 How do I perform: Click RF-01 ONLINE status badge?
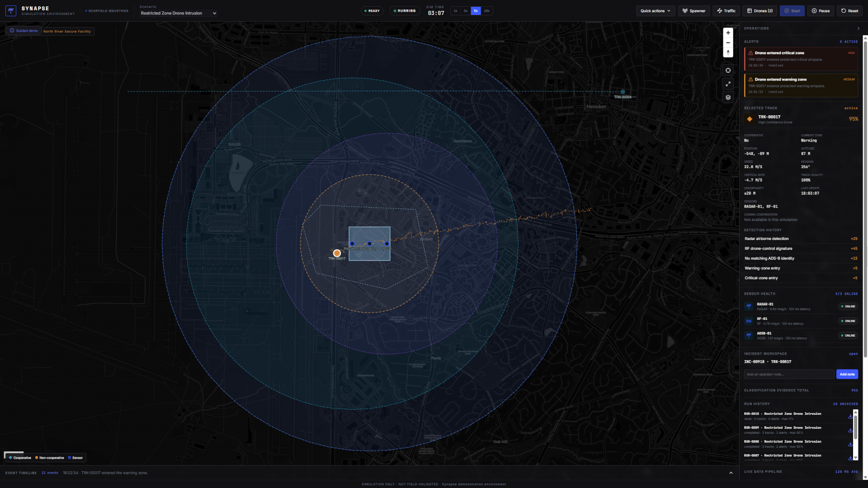848,321
